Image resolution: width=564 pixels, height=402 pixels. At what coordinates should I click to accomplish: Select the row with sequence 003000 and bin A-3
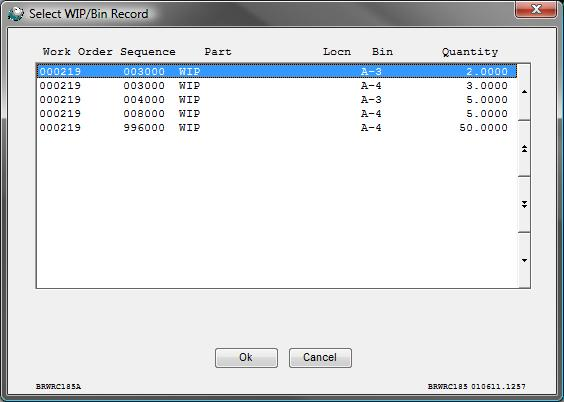[x=277, y=71]
